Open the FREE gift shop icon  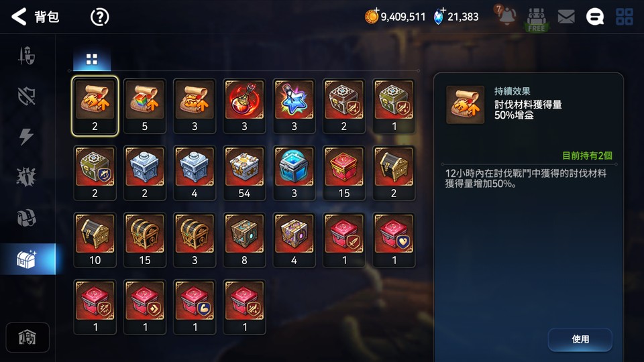point(537,19)
